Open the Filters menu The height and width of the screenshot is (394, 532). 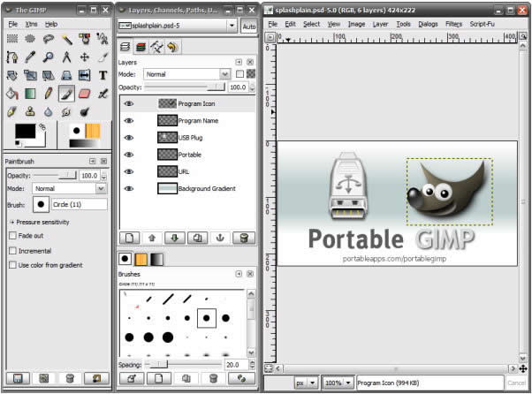453,24
